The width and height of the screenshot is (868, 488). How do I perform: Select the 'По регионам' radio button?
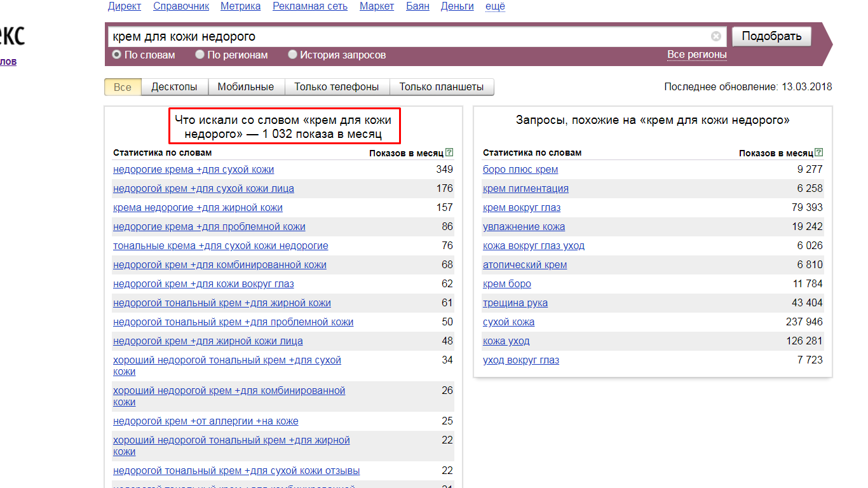tap(200, 55)
